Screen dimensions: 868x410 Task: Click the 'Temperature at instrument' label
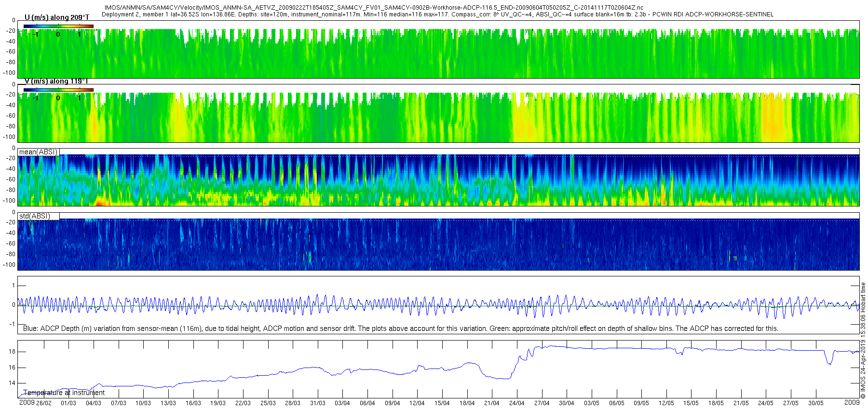[64, 393]
